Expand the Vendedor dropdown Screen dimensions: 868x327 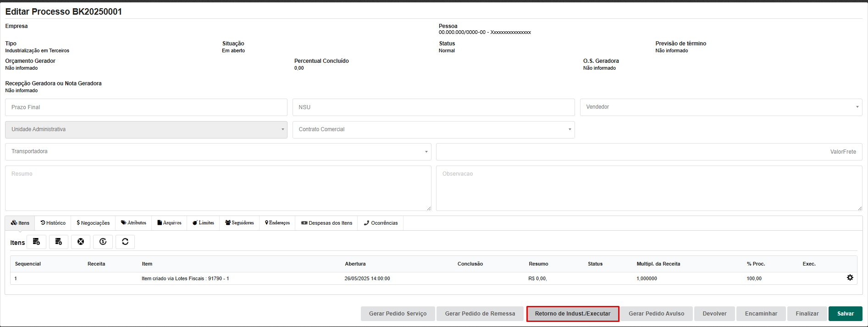[x=721, y=107]
